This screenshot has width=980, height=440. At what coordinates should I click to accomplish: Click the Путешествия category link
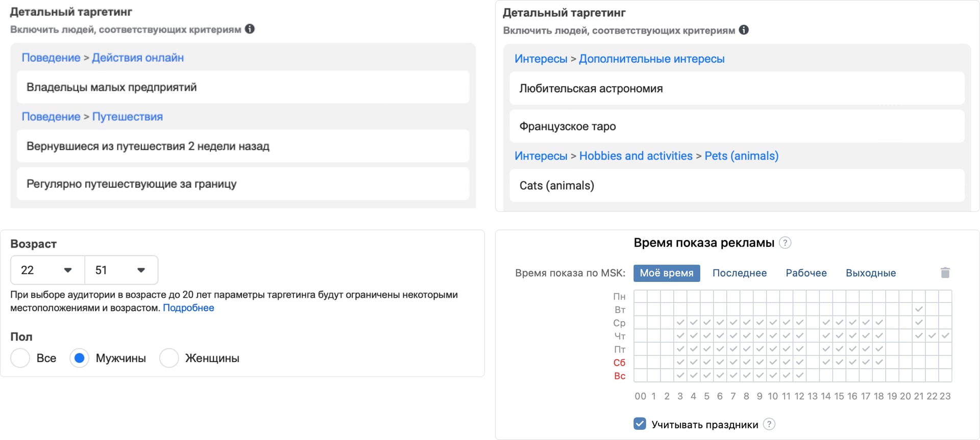click(128, 117)
